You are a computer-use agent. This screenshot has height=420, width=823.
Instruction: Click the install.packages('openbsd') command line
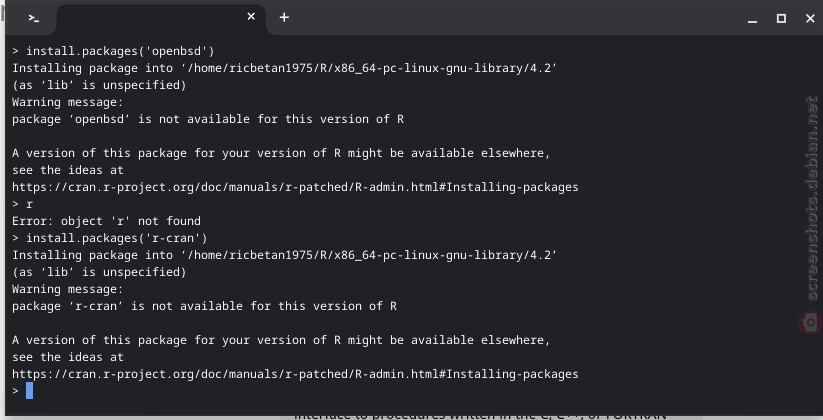[113, 51]
